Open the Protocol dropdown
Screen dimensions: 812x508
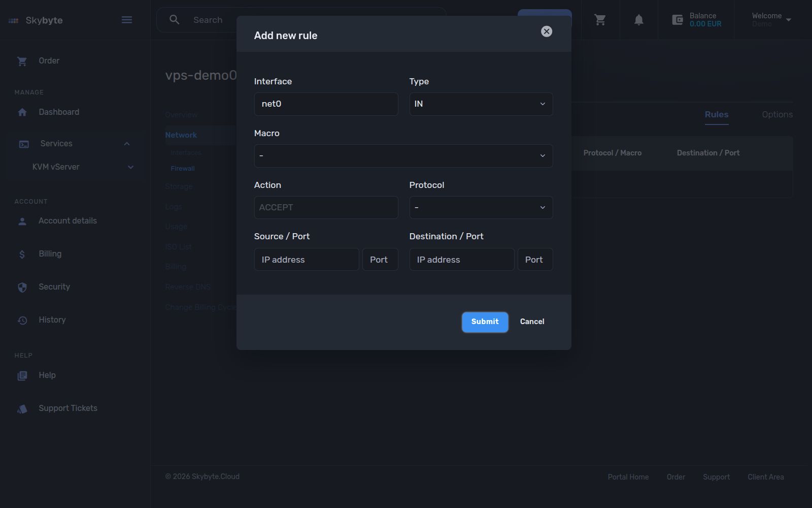tap(481, 207)
